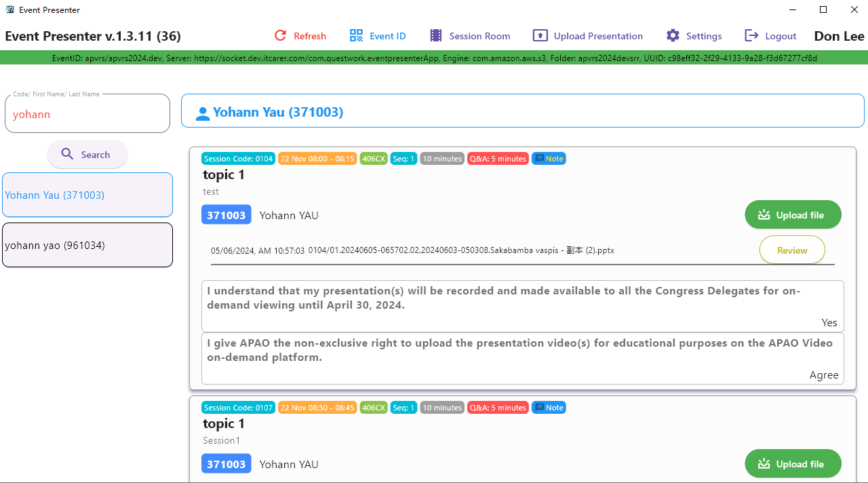Click the Refresh icon in top toolbar
The height and width of the screenshot is (483, 868).
click(x=280, y=36)
